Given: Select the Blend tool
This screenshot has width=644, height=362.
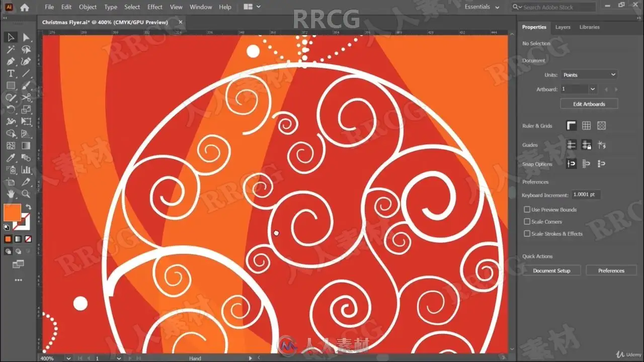Looking at the screenshot, I should pyautogui.click(x=26, y=158).
